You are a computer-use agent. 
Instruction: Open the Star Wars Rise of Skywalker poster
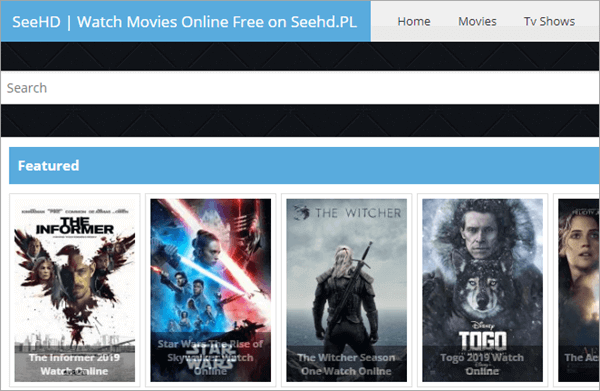(x=210, y=290)
